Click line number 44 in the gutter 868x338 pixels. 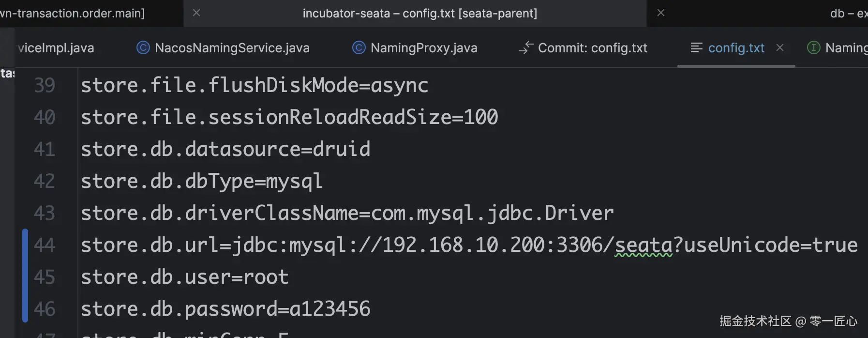(x=45, y=245)
